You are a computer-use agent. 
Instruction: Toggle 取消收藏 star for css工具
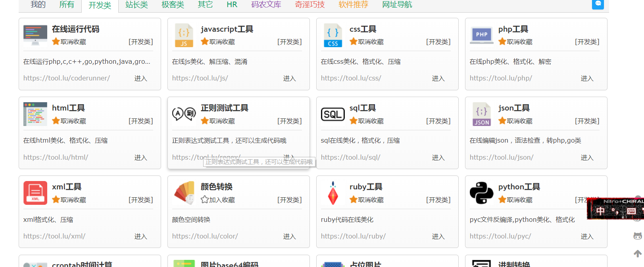tap(367, 42)
